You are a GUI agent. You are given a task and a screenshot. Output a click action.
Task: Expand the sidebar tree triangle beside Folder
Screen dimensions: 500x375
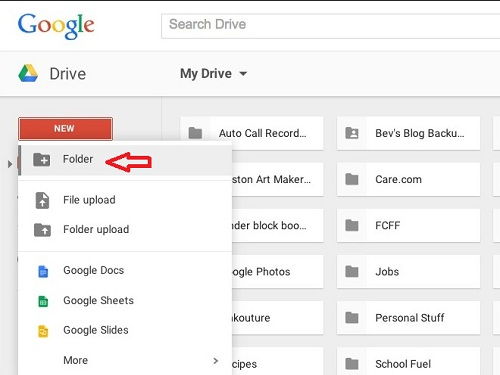pos(10,164)
